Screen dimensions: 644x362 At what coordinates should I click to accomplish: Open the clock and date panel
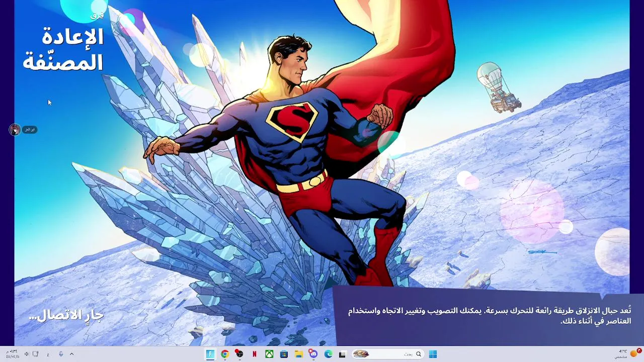pyautogui.click(x=12, y=354)
